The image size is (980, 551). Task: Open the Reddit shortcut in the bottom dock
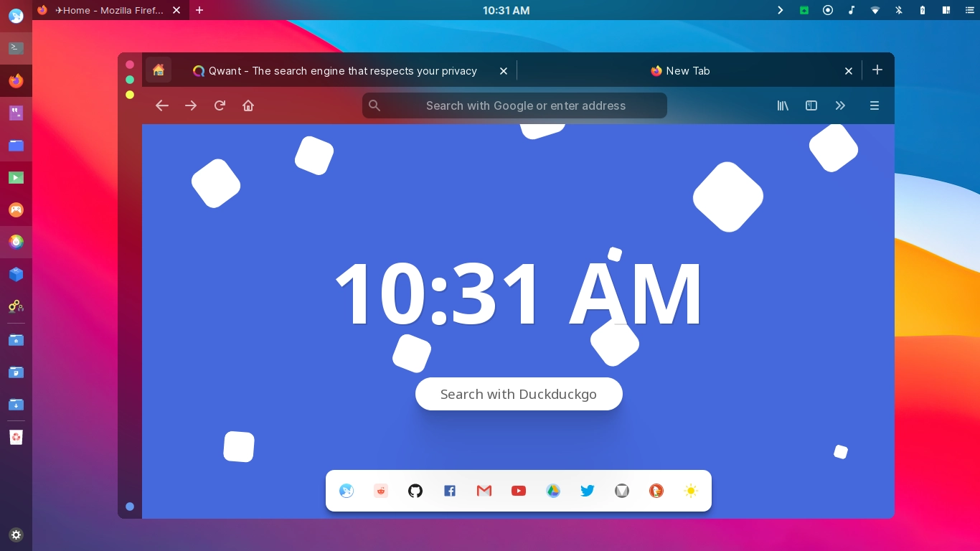pyautogui.click(x=381, y=491)
